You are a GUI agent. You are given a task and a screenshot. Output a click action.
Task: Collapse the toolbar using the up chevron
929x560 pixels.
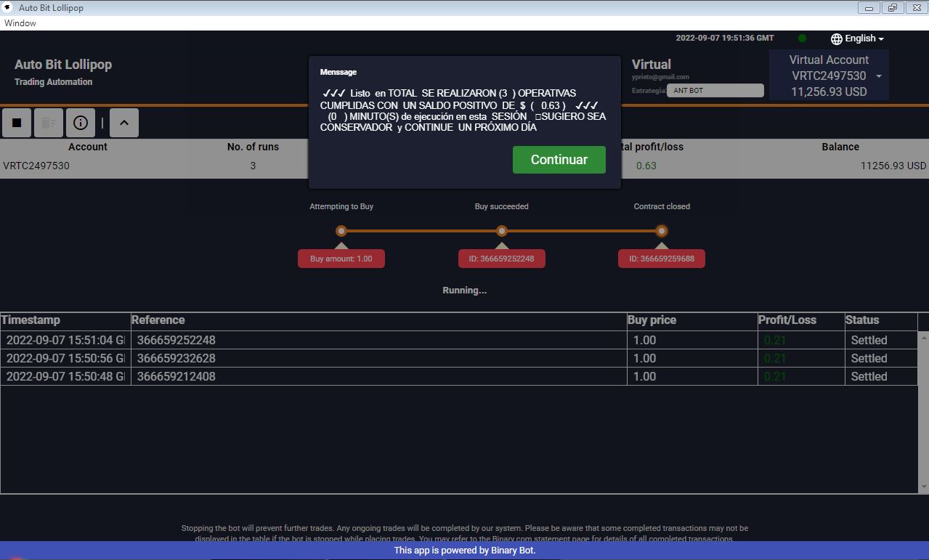pyautogui.click(x=124, y=123)
